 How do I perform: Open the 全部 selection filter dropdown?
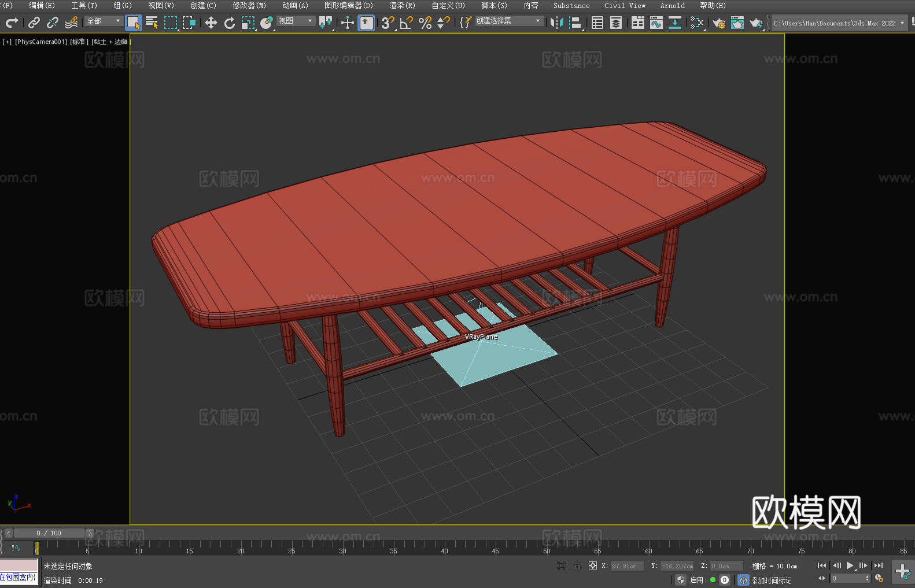[104, 21]
